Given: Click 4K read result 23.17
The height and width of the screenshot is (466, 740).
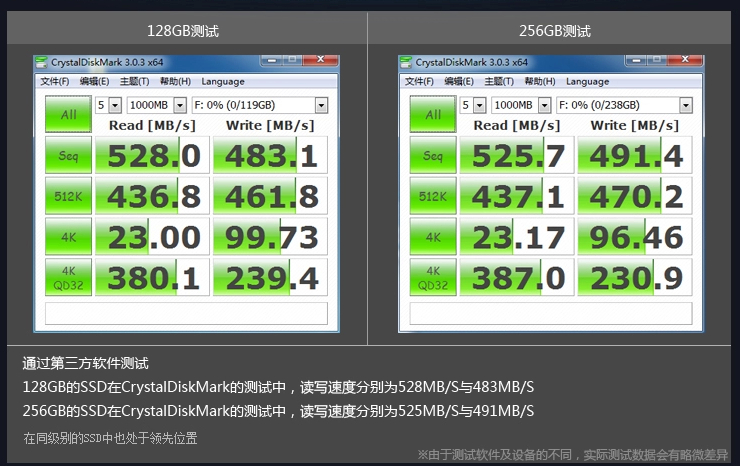Looking at the screenshot, I should [x=517, y=237].
